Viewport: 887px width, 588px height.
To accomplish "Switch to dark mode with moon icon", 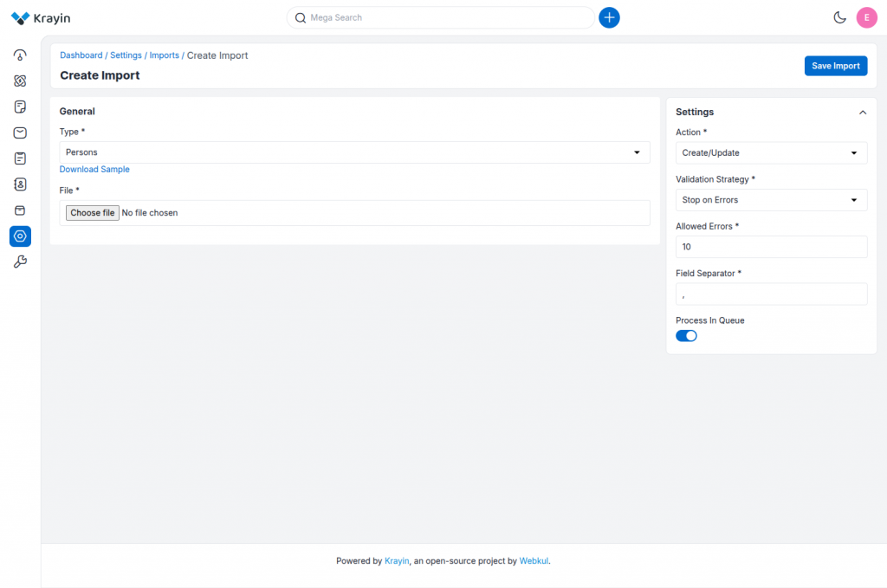I will (x=839, y=17).
